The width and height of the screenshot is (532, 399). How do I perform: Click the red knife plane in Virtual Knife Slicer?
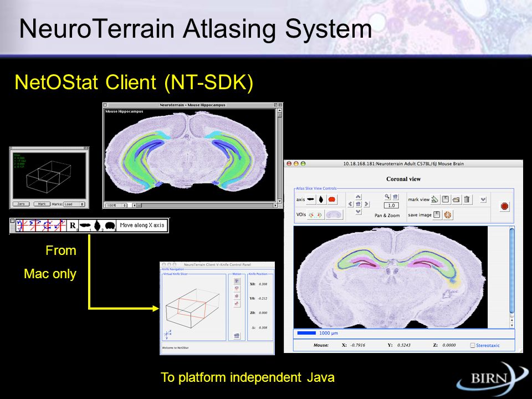coord(192,308)
